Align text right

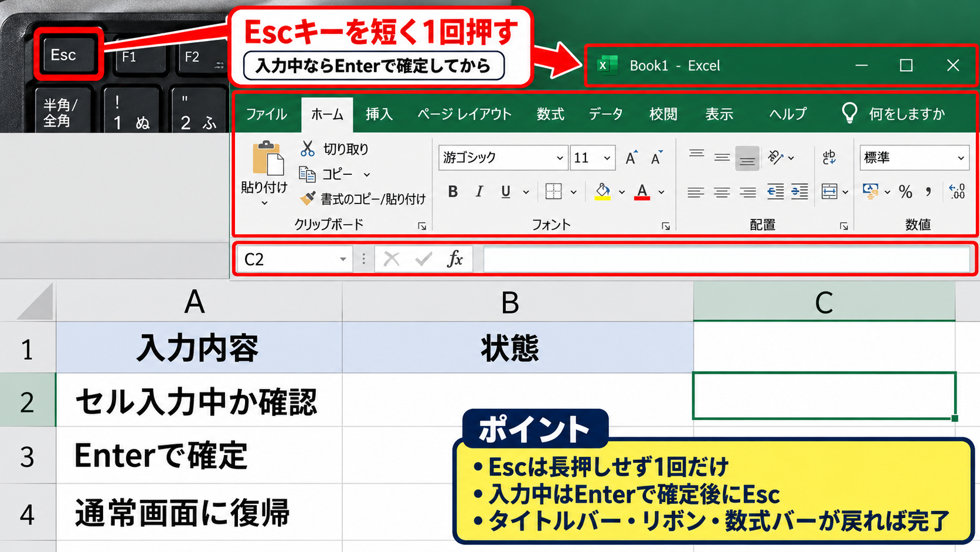748,192
